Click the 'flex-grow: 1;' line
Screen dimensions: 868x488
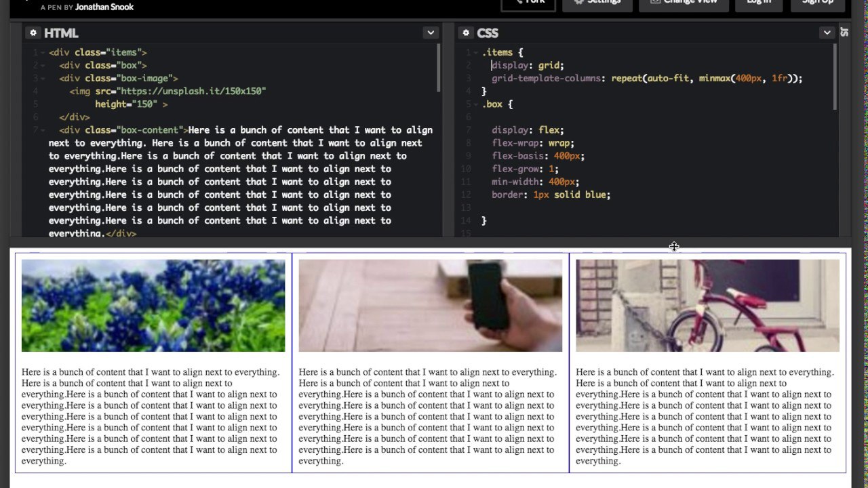pyautogui.click(x=526, y=168)
